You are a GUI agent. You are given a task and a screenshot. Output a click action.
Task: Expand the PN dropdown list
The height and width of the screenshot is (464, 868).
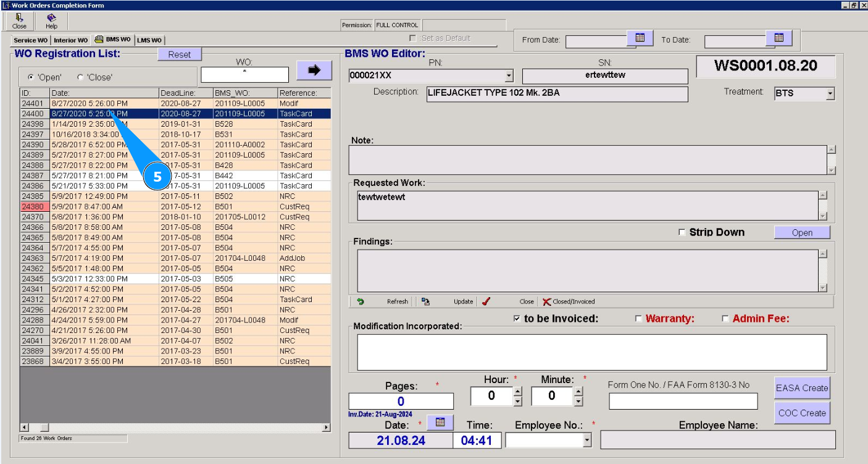click(x=509, y=76)
